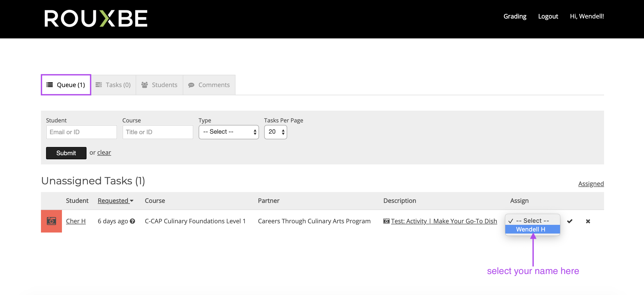644x295 pixels.
Task: Click into the Course Title or ID field
Action: [158, 132]
